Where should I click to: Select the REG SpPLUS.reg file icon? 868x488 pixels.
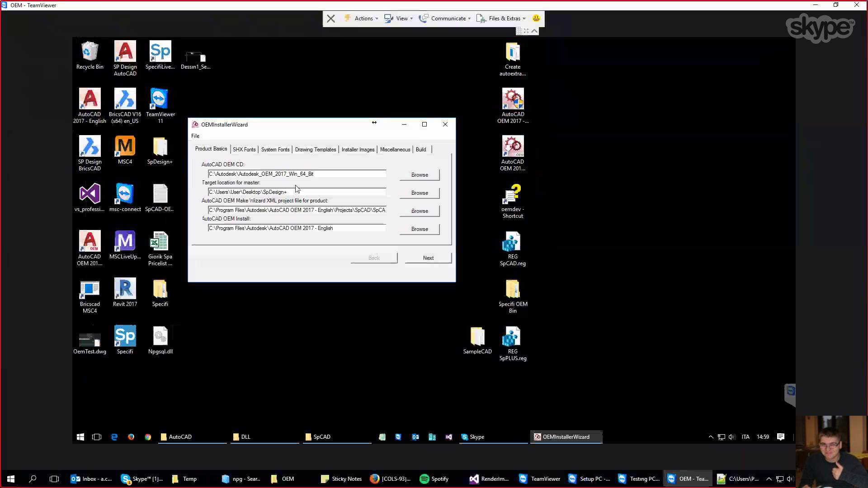tap(513, 343)
